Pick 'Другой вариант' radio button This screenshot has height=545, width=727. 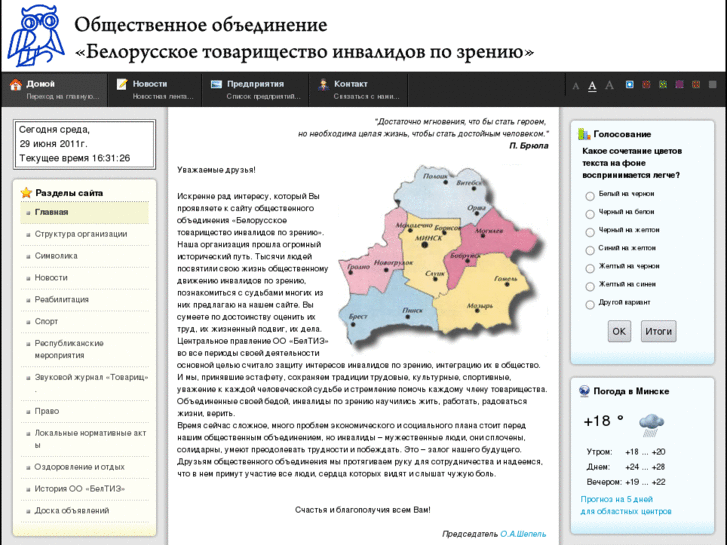(590, 303)
